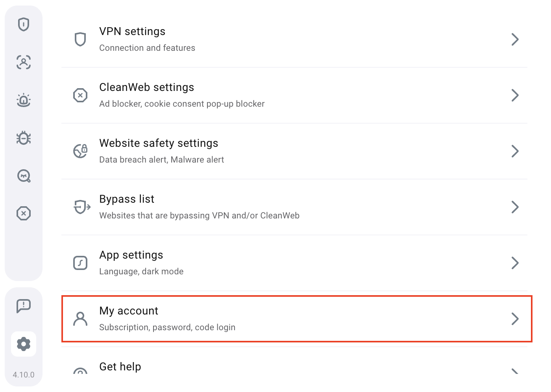Expand Bypass list chevron arrow
This screenshot has height=392, width=551.
tap(515, 207)
